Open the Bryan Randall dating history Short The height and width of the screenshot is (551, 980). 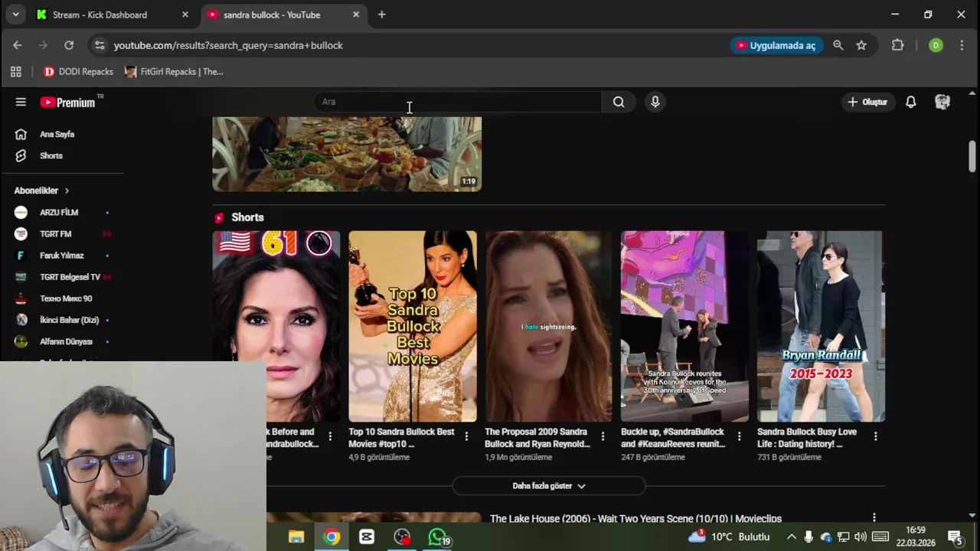point(821,326)
